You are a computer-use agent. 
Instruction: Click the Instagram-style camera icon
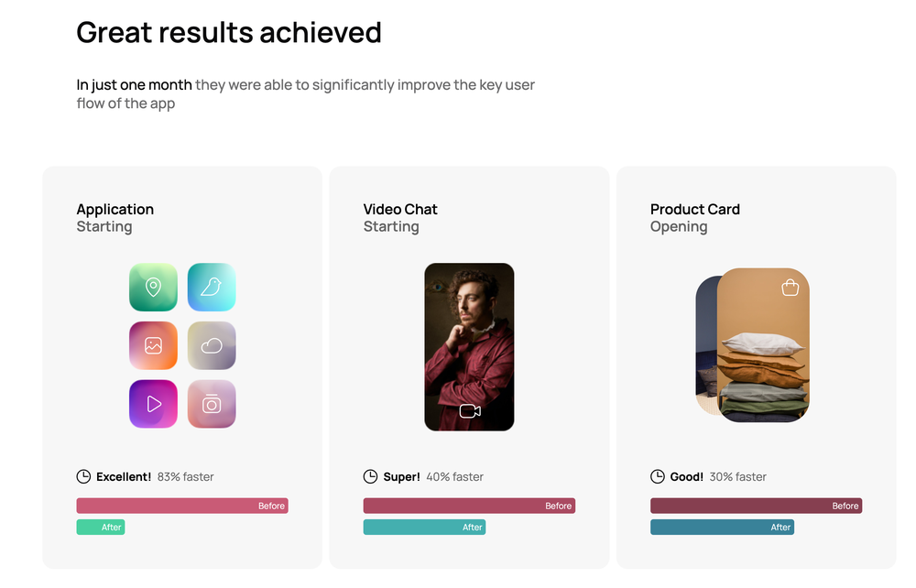click(x=212, y=404)
